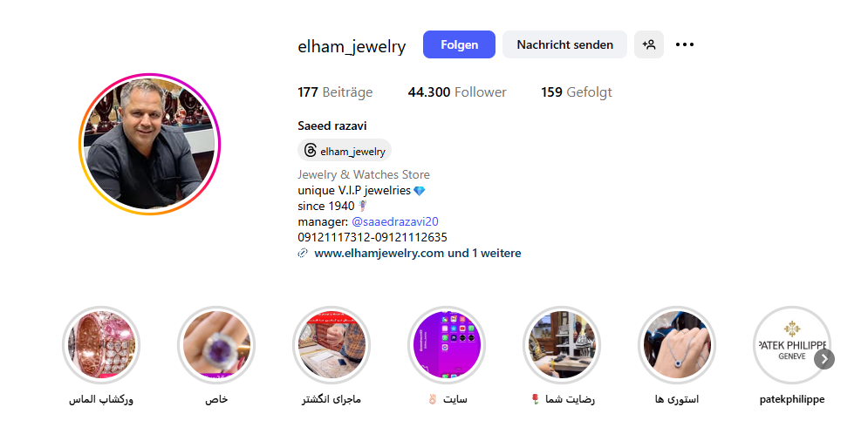Screen dimensions: 868x441
Task: Open the profile picture story ring
Action: [x=149, y=145]
